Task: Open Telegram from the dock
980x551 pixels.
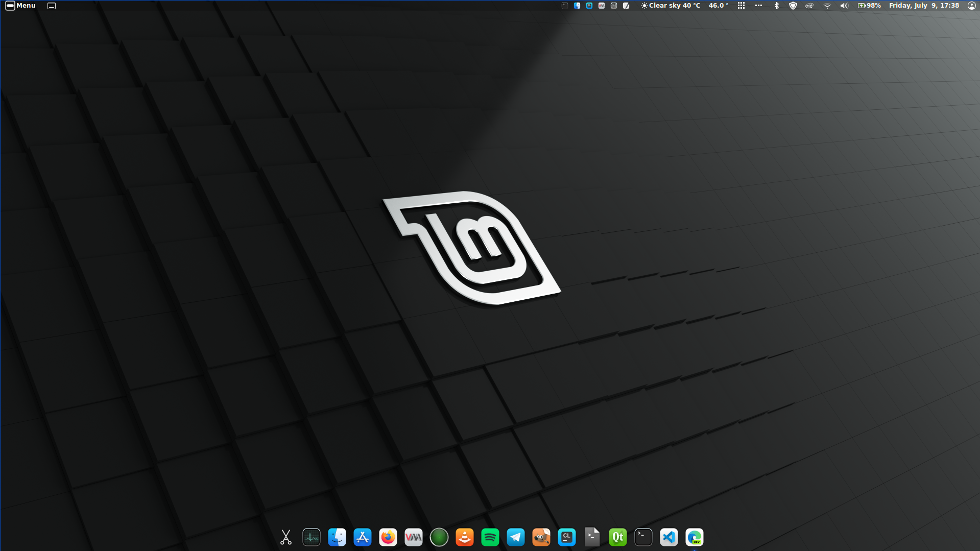Action: tap(516, 537)
